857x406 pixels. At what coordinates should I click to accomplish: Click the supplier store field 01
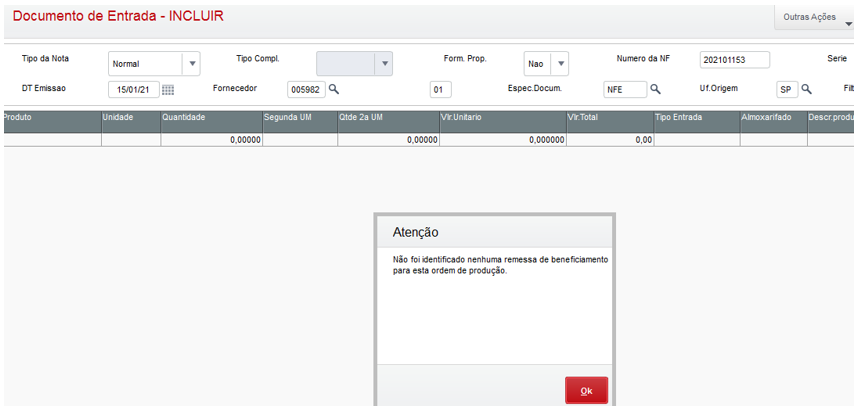click(x=441, y=89)
